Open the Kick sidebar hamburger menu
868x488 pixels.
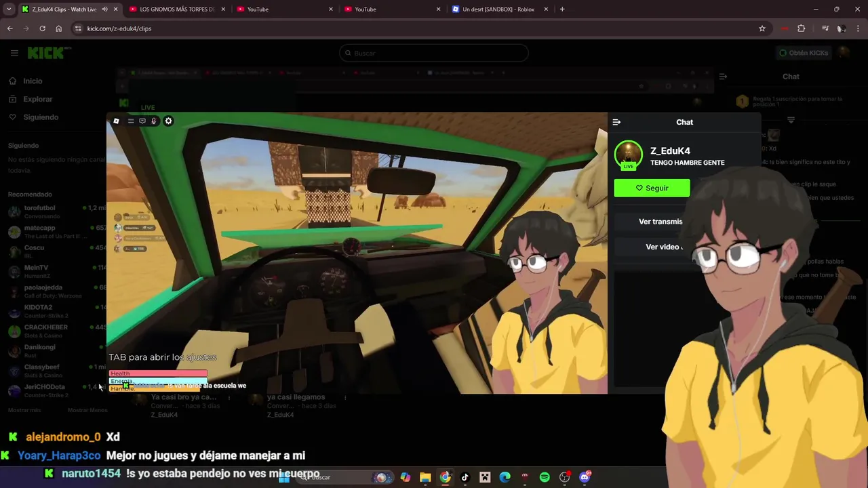click(x=14, y=53)
